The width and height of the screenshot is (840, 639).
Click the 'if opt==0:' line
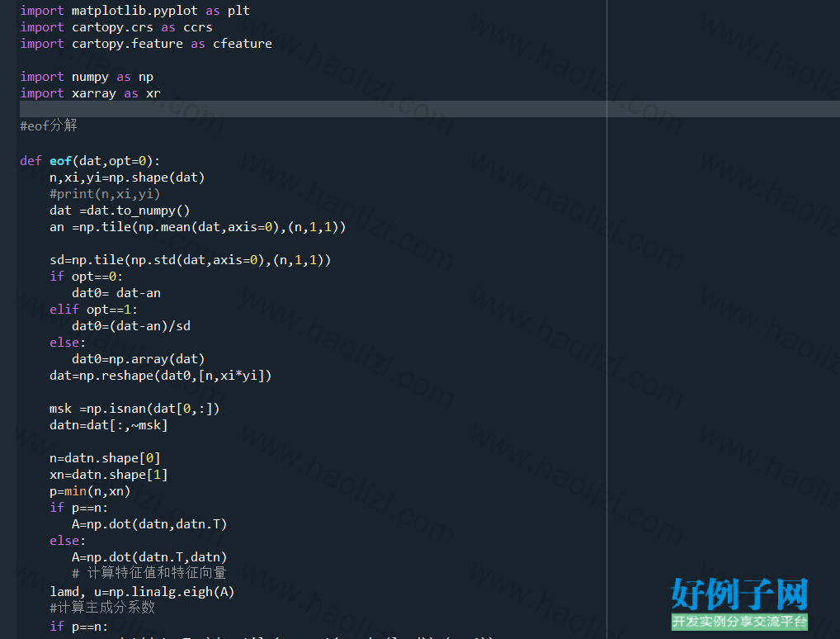click(87, 277)
